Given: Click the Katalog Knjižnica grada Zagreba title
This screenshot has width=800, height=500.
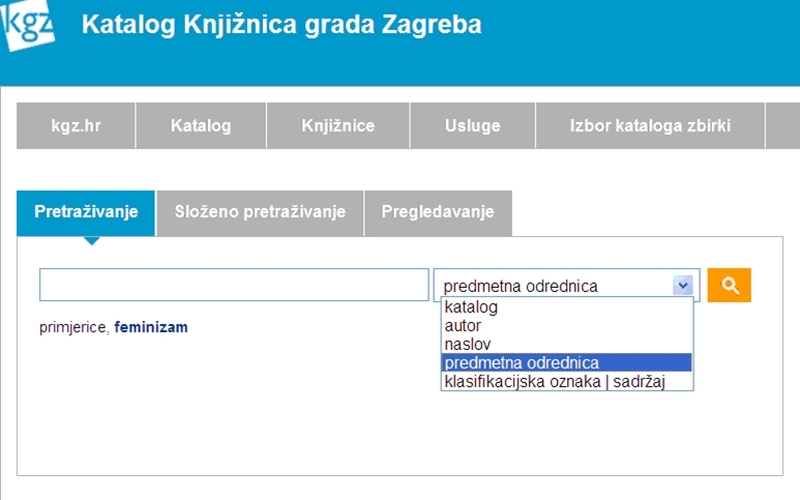Looking at the screenshot, I should click(280, 25).
